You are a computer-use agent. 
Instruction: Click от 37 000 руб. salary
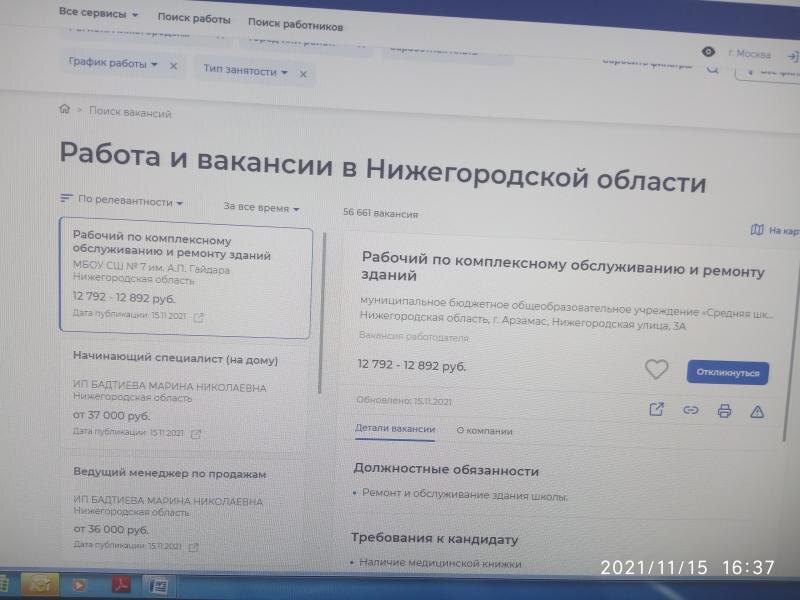point(112,415)
